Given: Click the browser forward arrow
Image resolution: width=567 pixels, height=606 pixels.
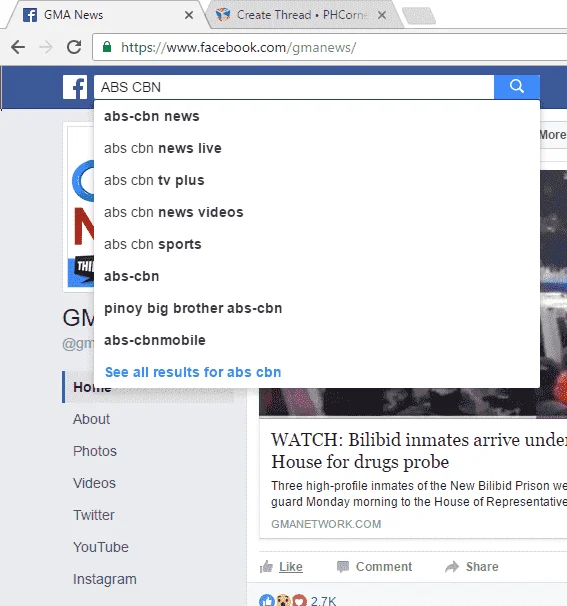Looking at the screenshot, I should (46, 48).
